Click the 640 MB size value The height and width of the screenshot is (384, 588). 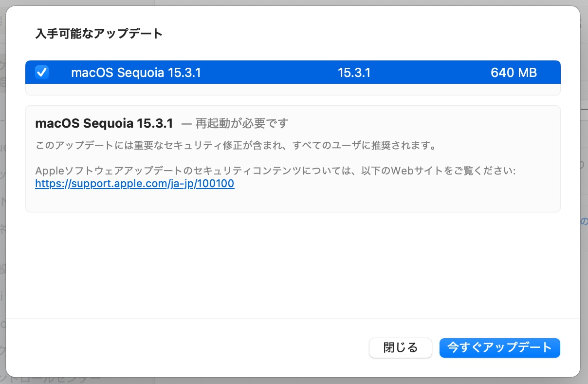[514, 73]
